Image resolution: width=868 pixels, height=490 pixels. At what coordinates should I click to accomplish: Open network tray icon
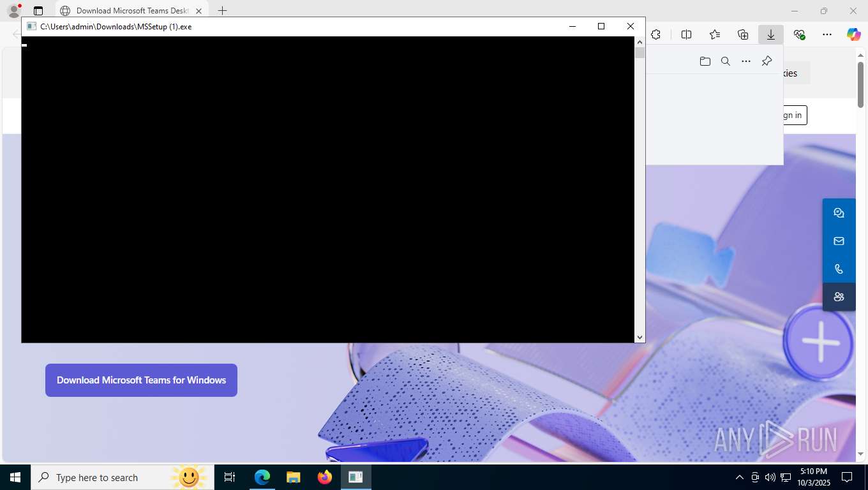click(x=785, y=477)
